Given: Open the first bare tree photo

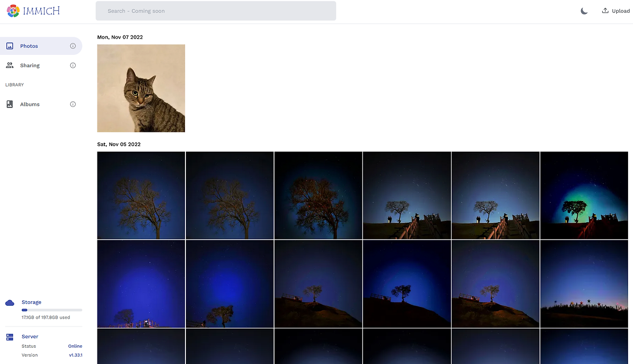Looking at the screenshot, I should pos(141,195).
